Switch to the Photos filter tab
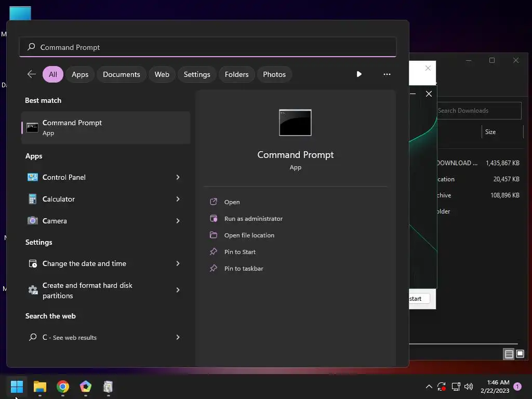Image resolution: width=532 pixels, height=399 pixels. point(274,74)
